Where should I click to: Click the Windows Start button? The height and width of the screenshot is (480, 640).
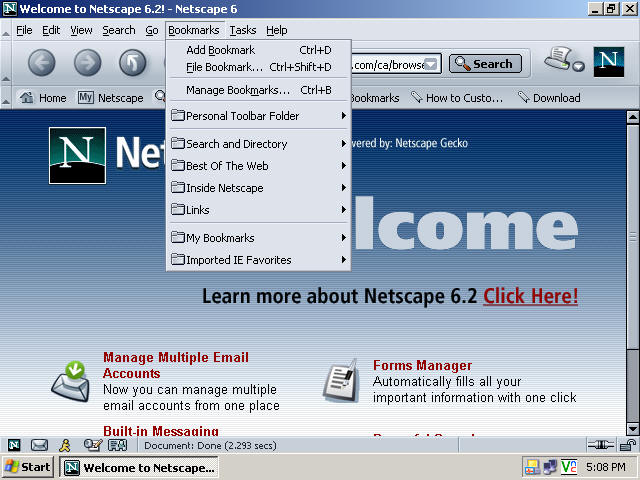point(28,467)
